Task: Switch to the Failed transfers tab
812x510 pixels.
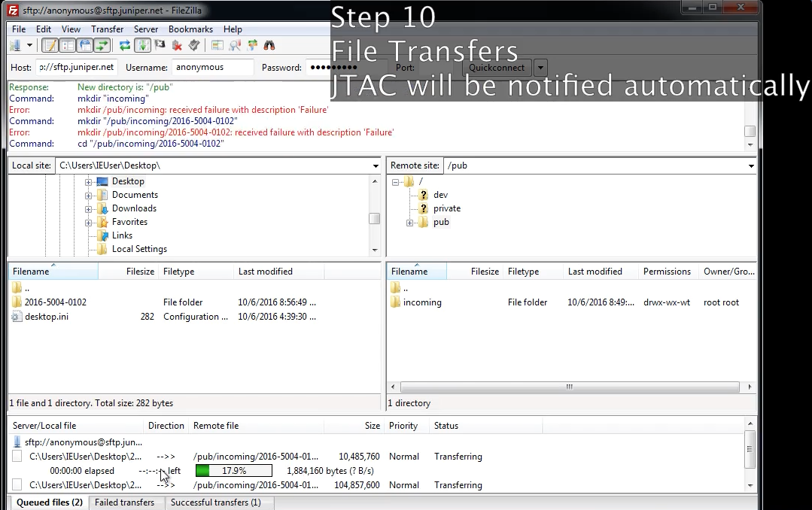Action: (x=125, y=502)
